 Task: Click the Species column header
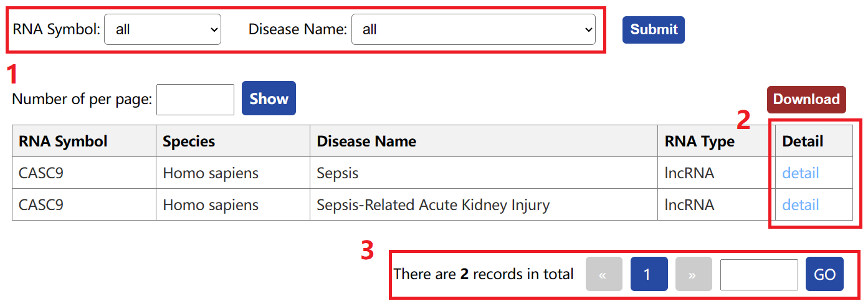pos(233,141)
